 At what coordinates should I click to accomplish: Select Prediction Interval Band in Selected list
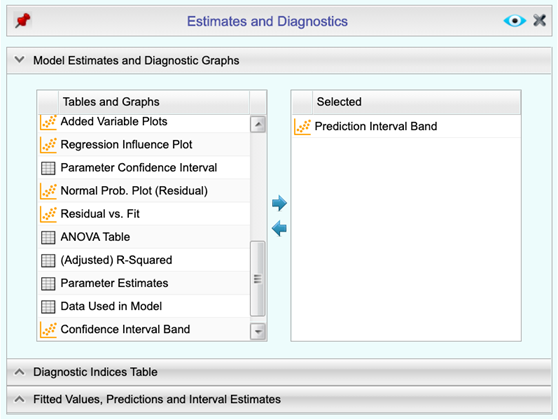(x=406, y=126)
